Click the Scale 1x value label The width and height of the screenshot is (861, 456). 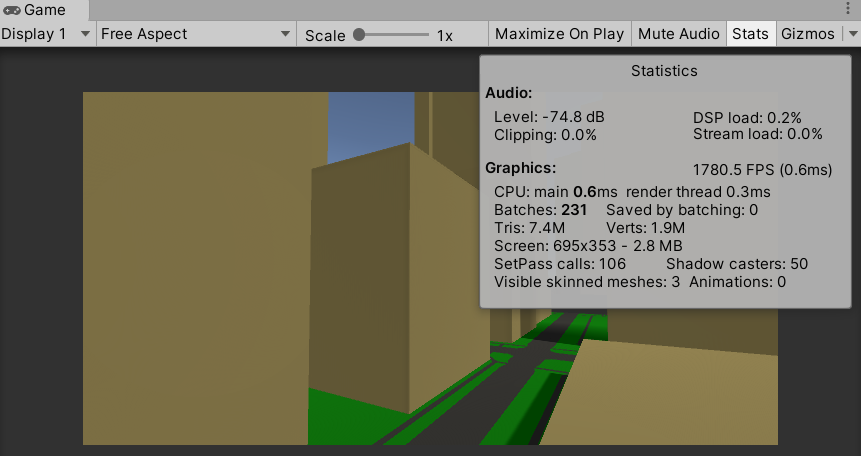click(x=445, y=36)
